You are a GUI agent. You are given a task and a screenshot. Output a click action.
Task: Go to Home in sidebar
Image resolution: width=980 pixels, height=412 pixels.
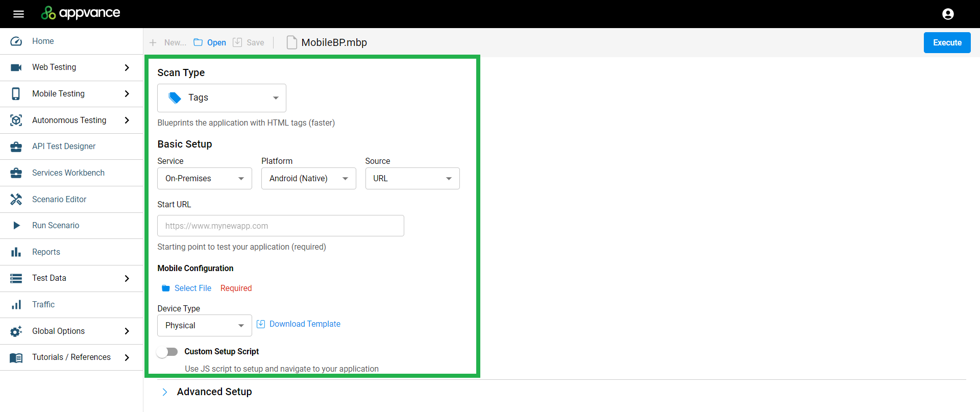click(x=71, y=41)
